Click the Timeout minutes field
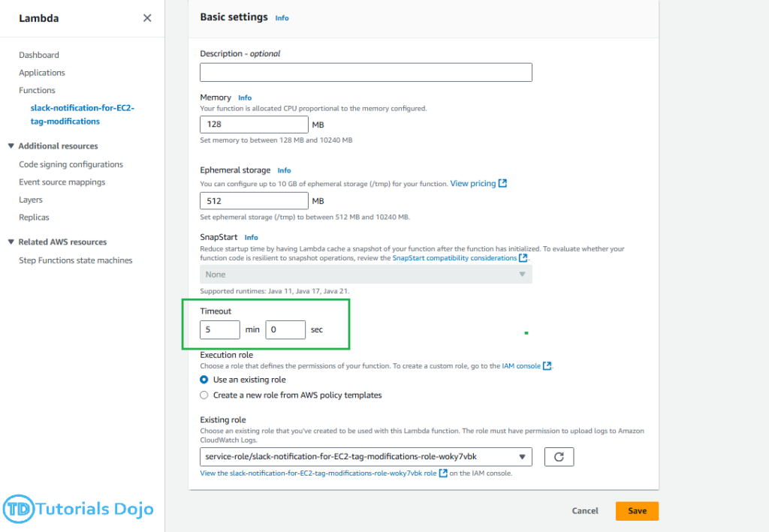Image resolution: width=769 pixels, height=532 pixels. pos(219,329)
